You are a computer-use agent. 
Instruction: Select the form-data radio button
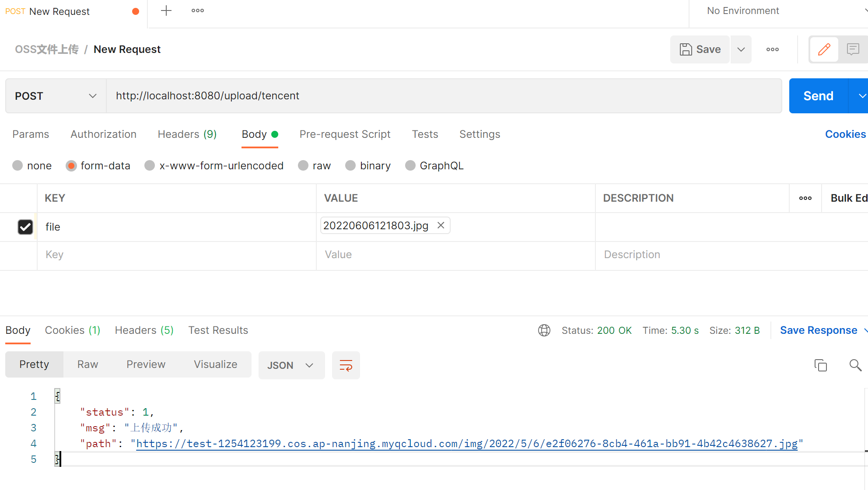coord(71,166)
